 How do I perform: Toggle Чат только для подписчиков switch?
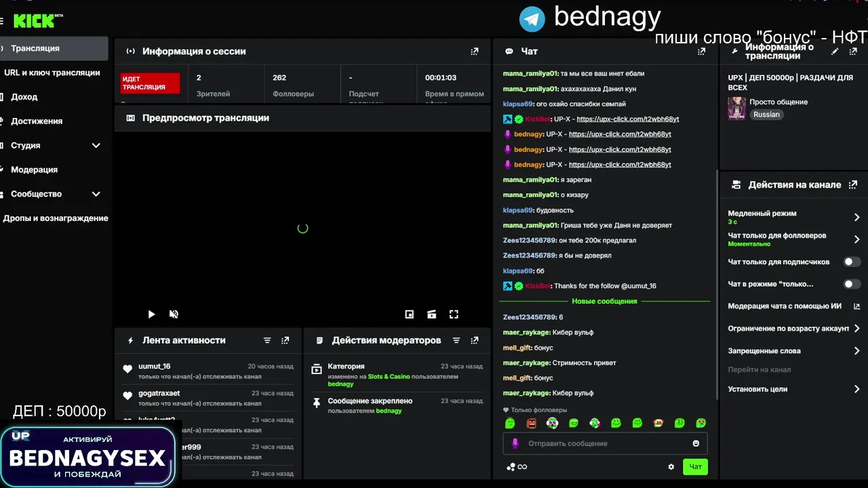[x=852, y=262]
